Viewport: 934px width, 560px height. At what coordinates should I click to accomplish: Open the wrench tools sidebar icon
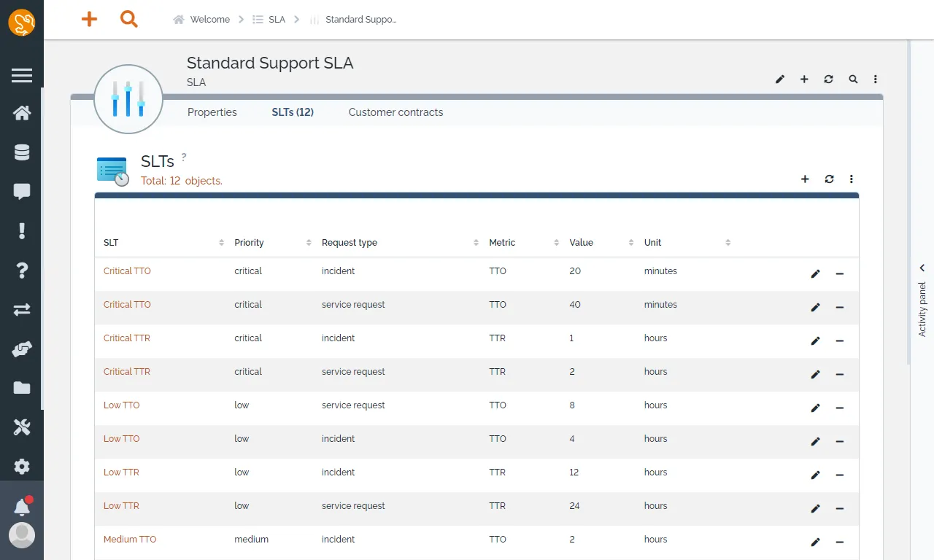coord(22,427)
